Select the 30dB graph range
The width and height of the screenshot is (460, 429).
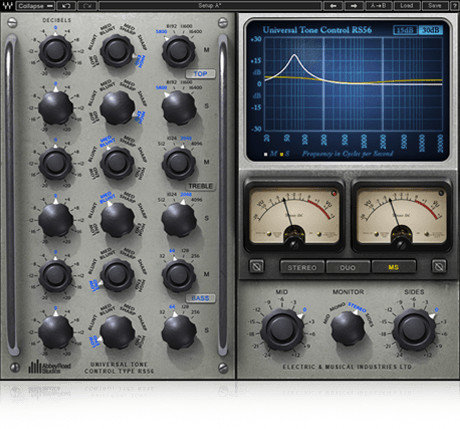click(431, 30)
